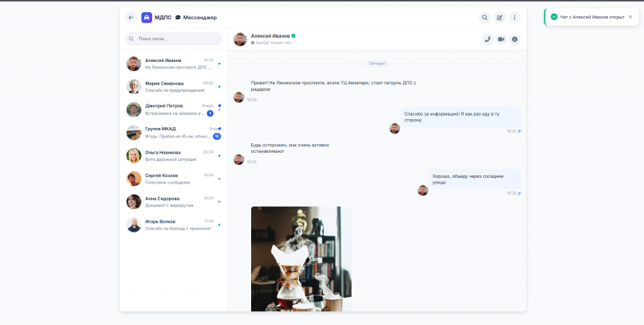The width and height of the screenshot is (644, 325).
Task: Click the search chats input field
Action: coord(174,39)
